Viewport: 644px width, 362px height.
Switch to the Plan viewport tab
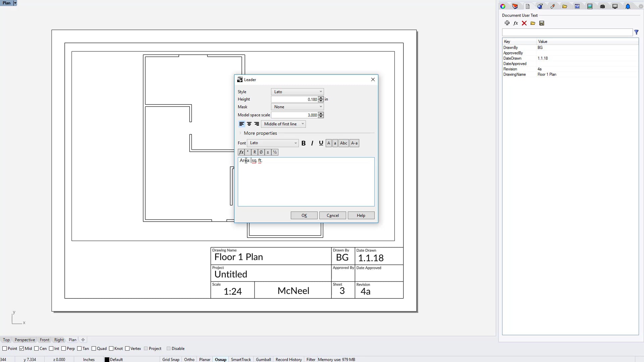[x=72, y=340]
